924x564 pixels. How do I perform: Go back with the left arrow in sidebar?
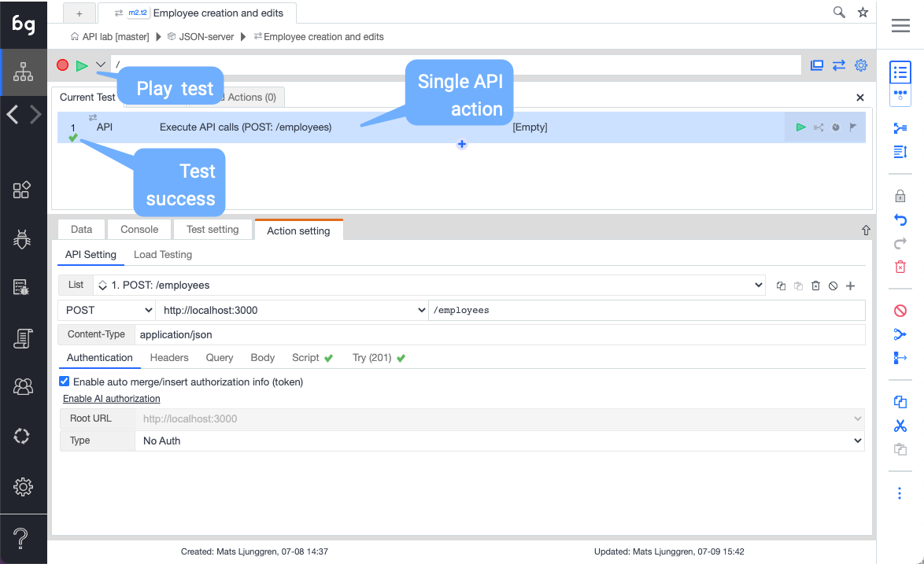coord(13,113)
